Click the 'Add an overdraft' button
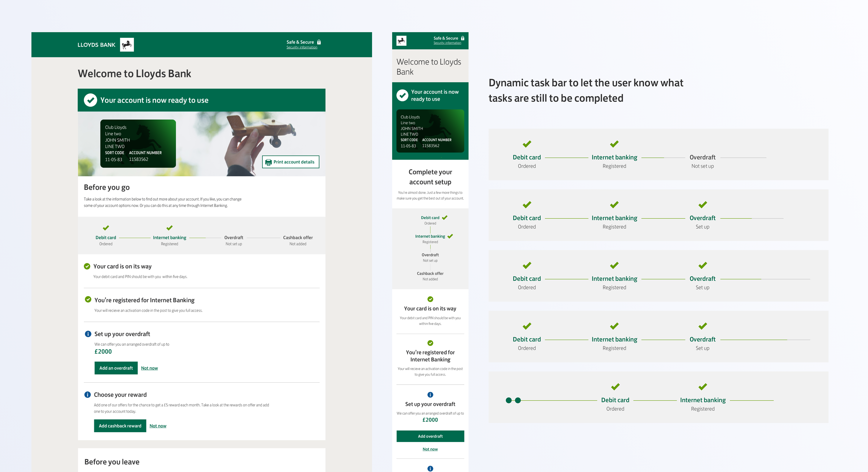 (116, 368)
